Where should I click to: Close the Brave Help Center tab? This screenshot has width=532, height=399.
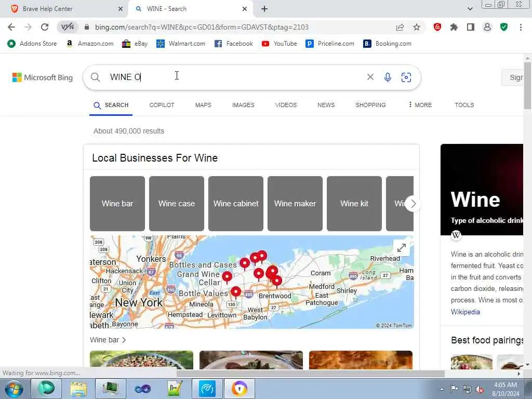click(x=121, y=9)
